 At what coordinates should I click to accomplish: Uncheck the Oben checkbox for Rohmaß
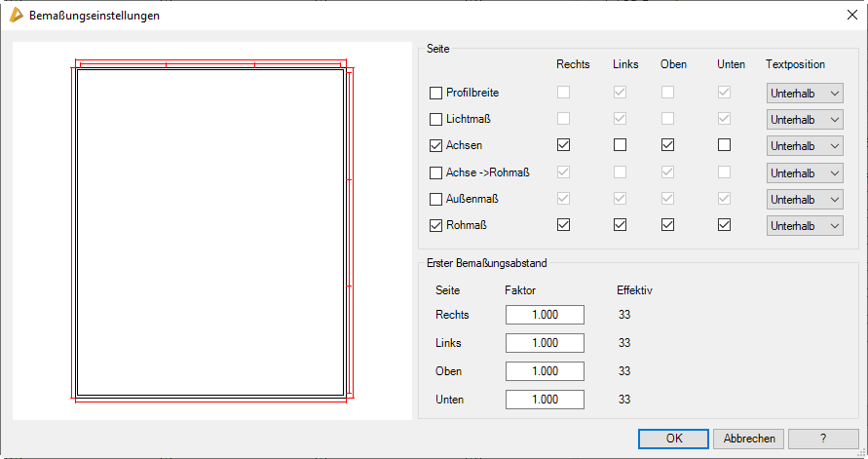coord(667,225)
